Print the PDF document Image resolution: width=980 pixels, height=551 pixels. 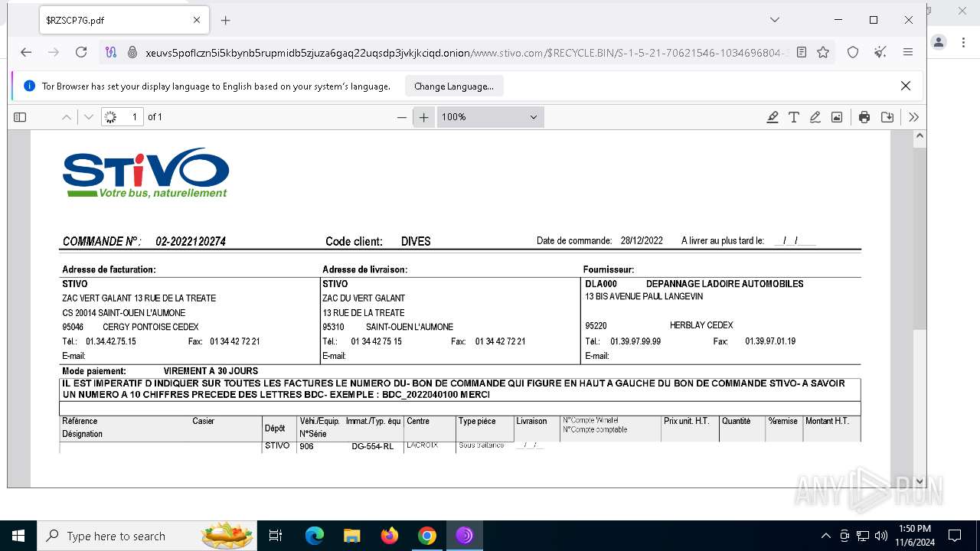864,117
